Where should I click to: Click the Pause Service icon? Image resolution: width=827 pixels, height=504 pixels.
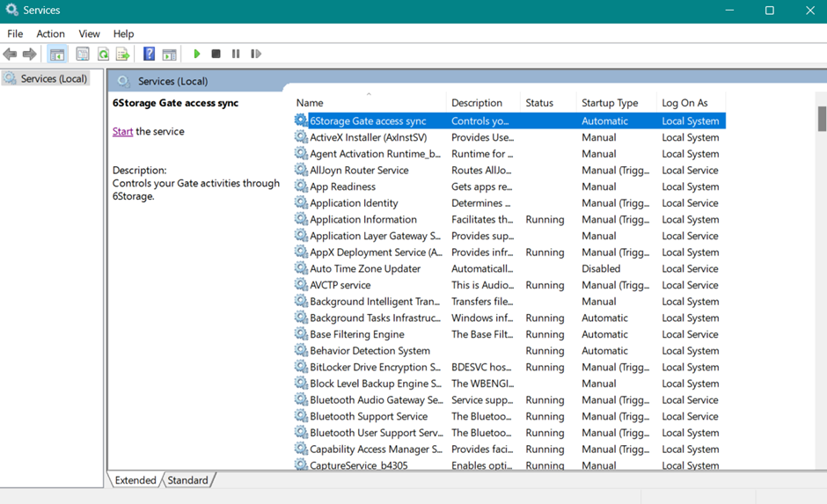tap(236, 54)
